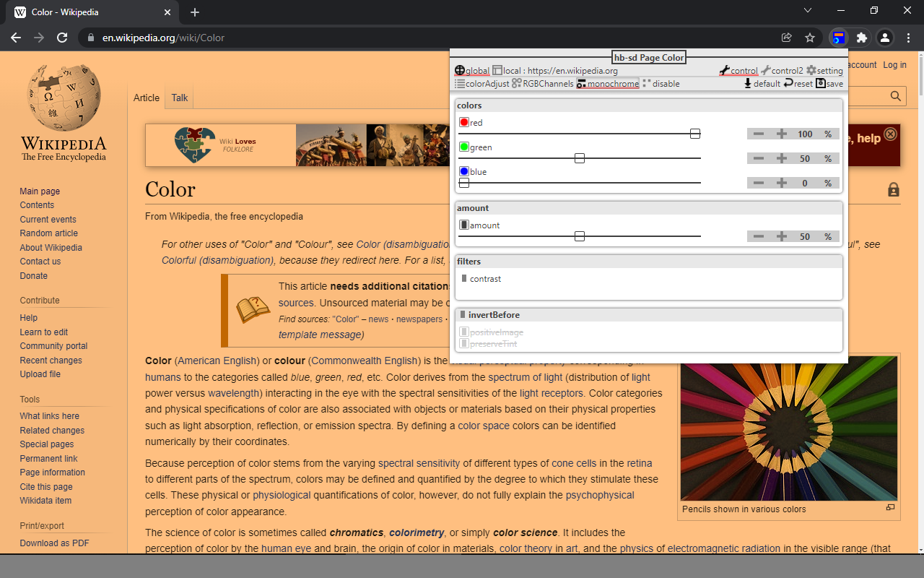Open the Log in link
This screenshot has height=578, width=924.
894,65
